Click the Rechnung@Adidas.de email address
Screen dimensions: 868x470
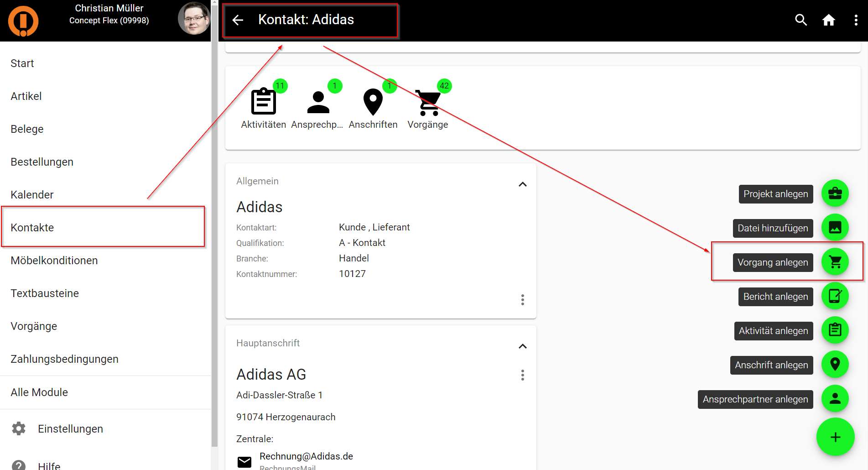(306, 456)
